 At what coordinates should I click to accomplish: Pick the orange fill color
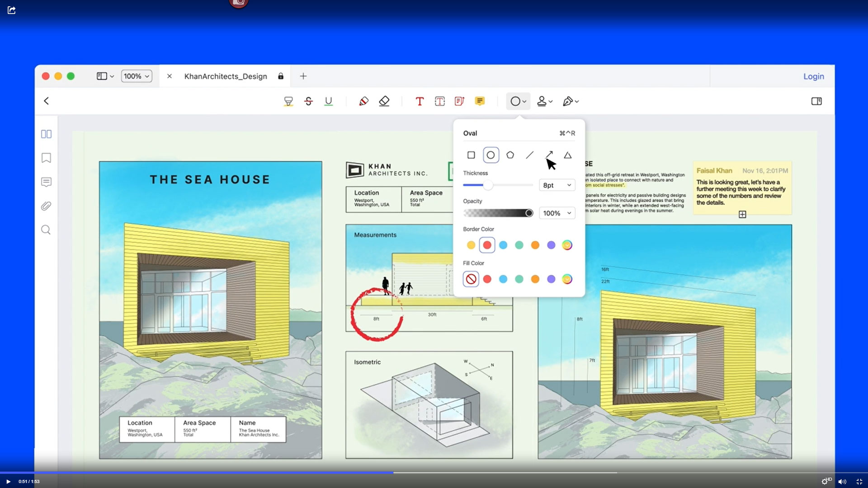tap(535, 279)
